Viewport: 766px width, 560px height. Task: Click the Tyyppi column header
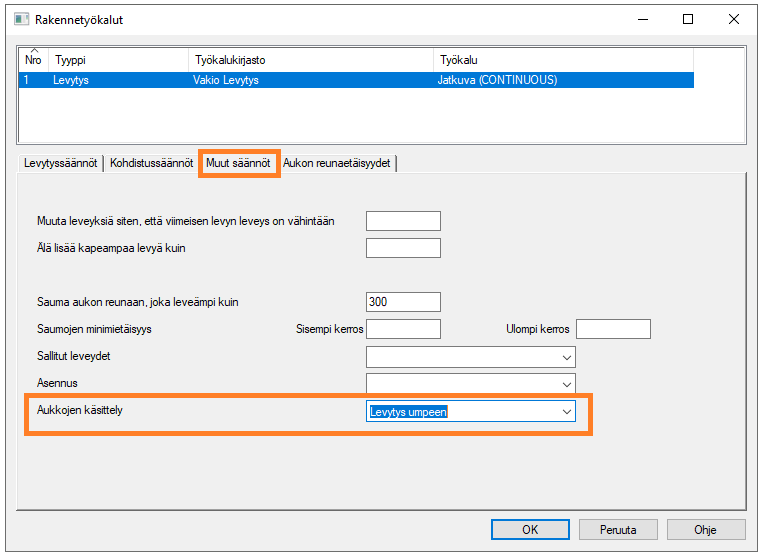(118, 60)
